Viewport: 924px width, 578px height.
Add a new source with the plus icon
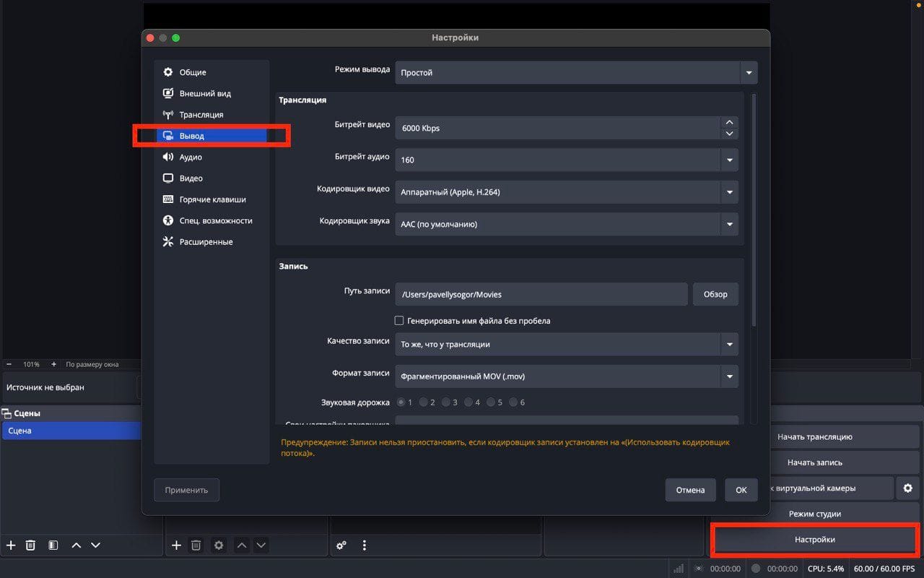pyautogui.click(x=176, y=545)
